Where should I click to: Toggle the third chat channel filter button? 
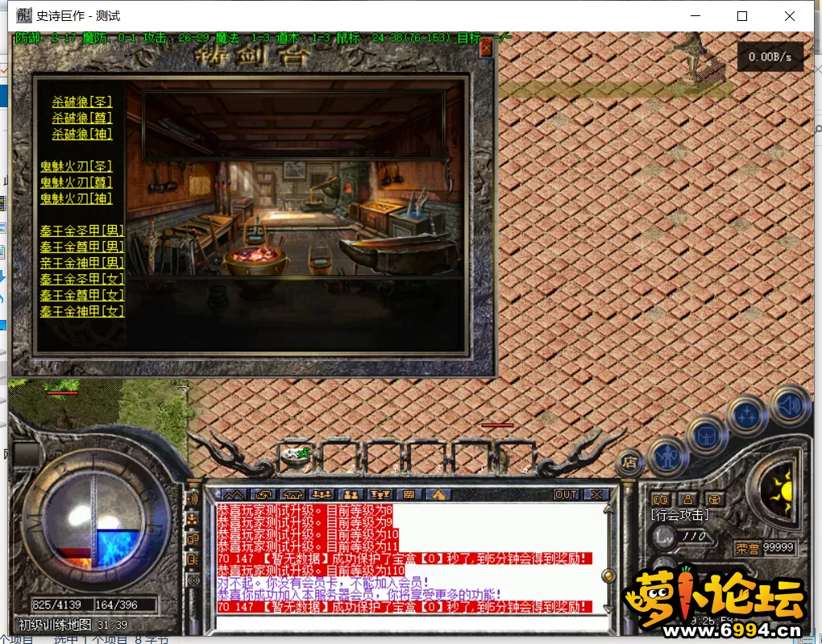coord(193,540)
